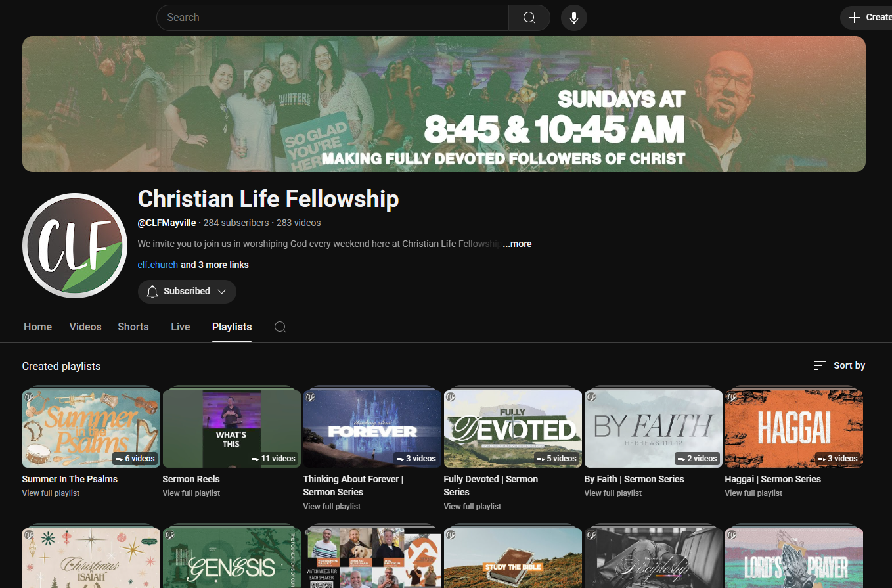
Task: Click Fully Devoted | Sermon Series title
Action: pyautogui.click(x=491, y=486)
